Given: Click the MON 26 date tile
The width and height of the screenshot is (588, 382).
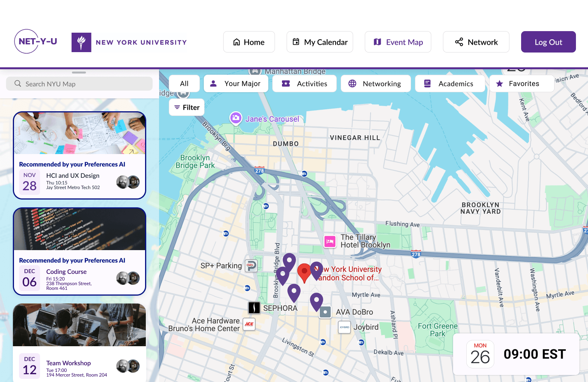Looking at the screenshot, I should tap(480, 354).
